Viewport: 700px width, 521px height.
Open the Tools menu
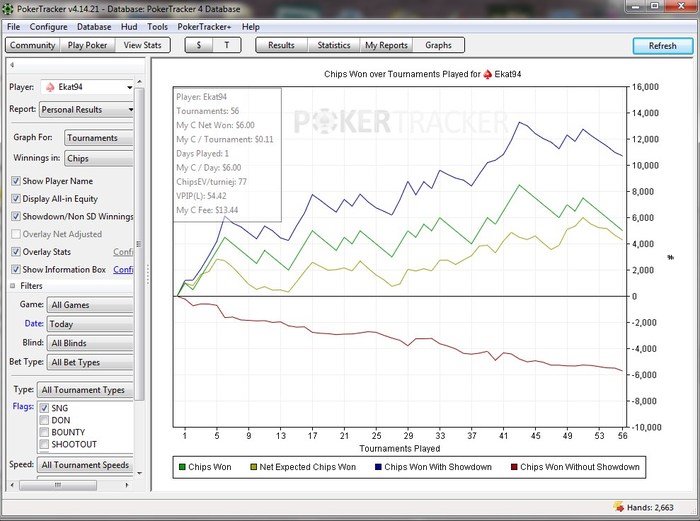coord(157,27)
